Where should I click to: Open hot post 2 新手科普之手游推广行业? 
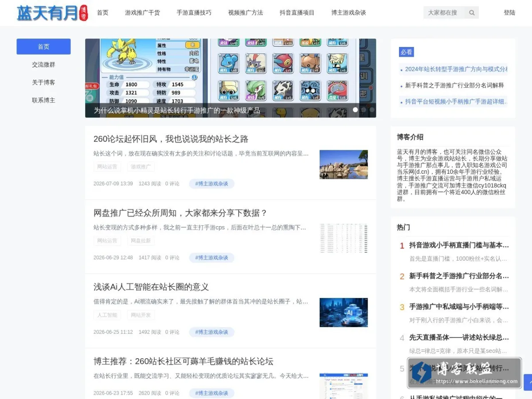click(459, 276)
